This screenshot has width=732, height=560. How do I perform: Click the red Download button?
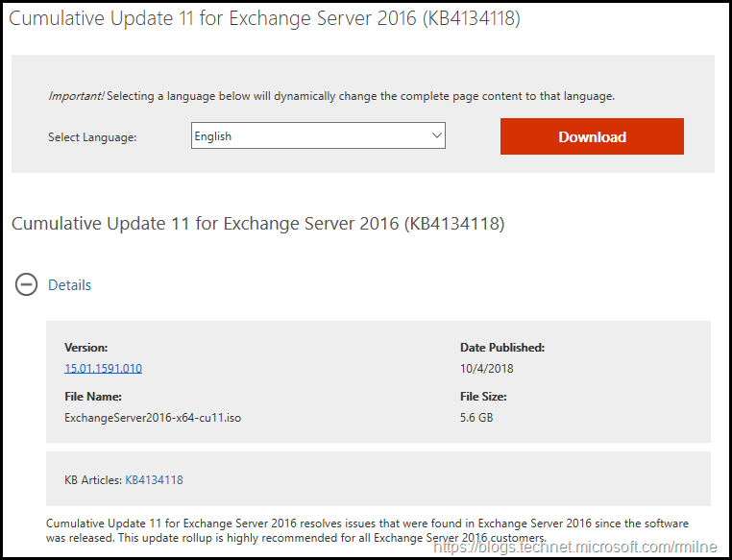(592, 136)
